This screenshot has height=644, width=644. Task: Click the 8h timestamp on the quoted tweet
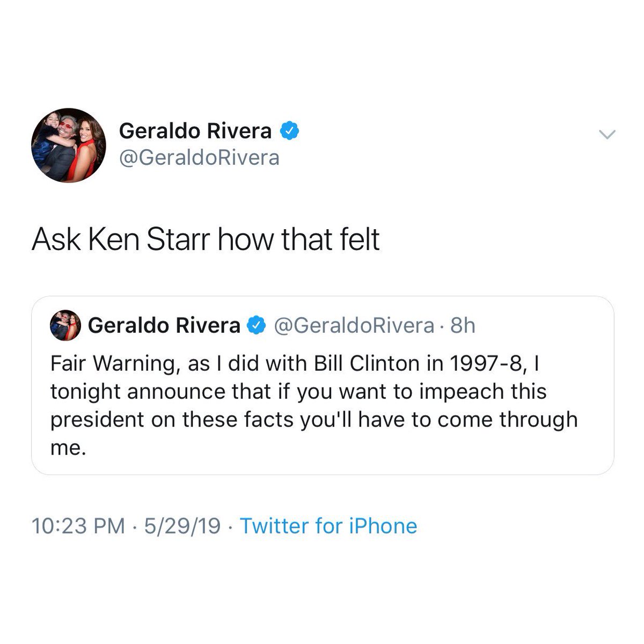tap(463, 325)
